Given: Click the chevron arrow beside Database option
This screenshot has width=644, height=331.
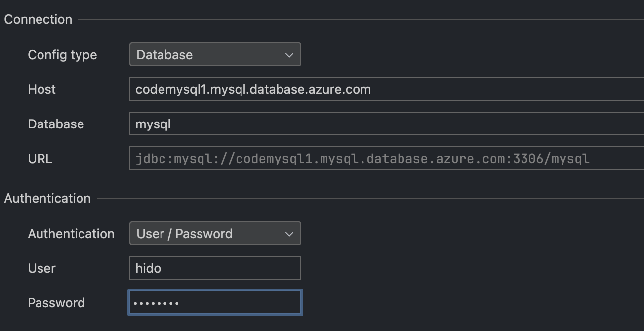Looking at the screenshot, I should point(289,55).
